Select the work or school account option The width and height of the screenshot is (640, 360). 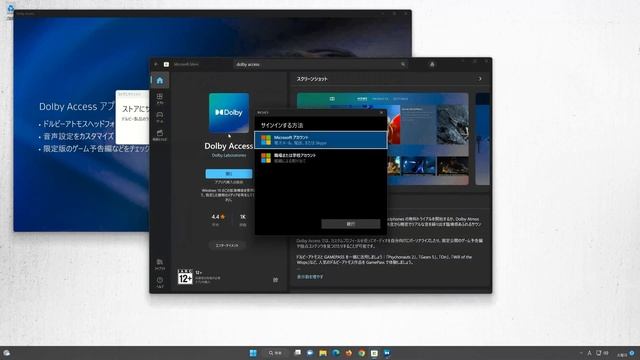pyautogui.click(x=321, y=158)
